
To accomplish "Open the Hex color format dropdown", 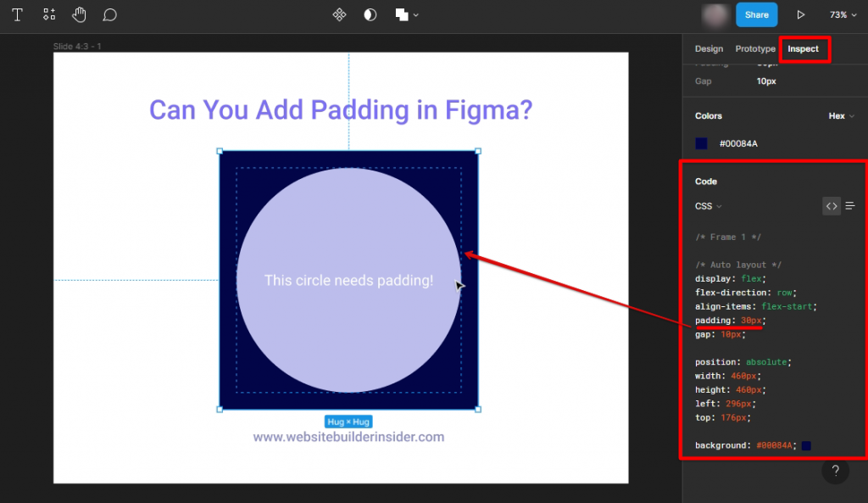I will 840,115.
